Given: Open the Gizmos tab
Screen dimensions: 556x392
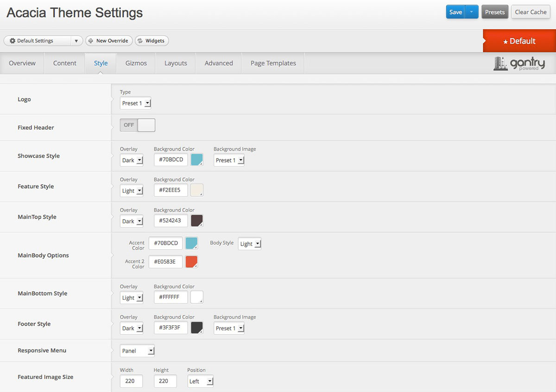Looking at the screenshot, I should click(136, 63).
